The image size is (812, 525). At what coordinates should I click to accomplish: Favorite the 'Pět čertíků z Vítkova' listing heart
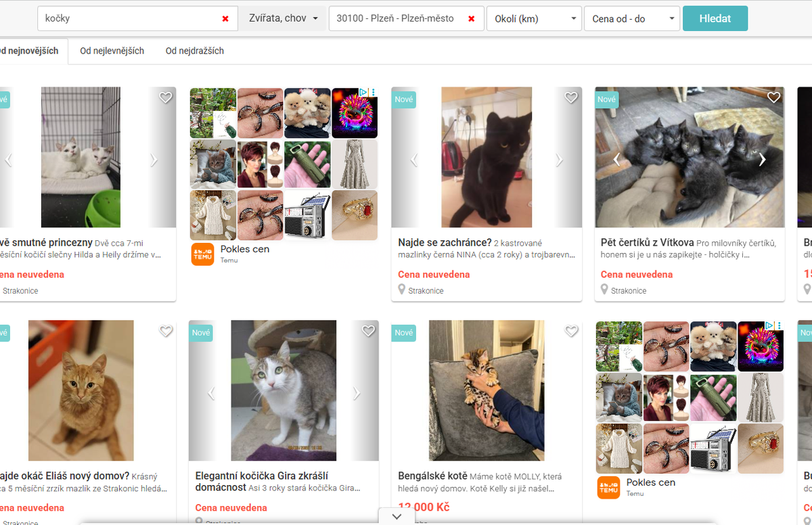pyautogui.click(x=774, y=97)
